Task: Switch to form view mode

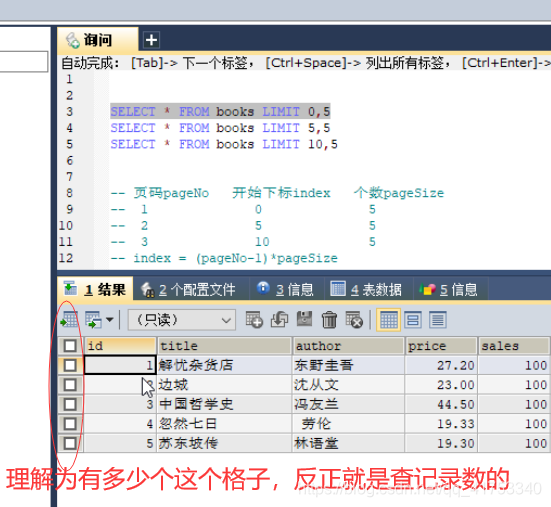Action: point(413,320)
